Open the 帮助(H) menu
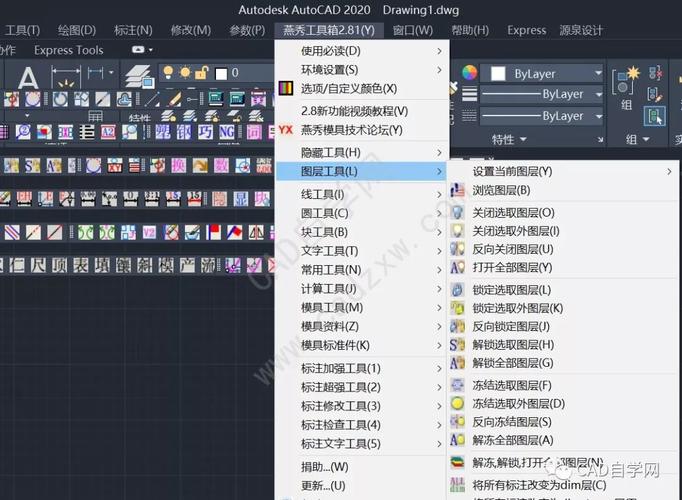The width and height of the screenshot is (682, 500). (x=470, y=30)
